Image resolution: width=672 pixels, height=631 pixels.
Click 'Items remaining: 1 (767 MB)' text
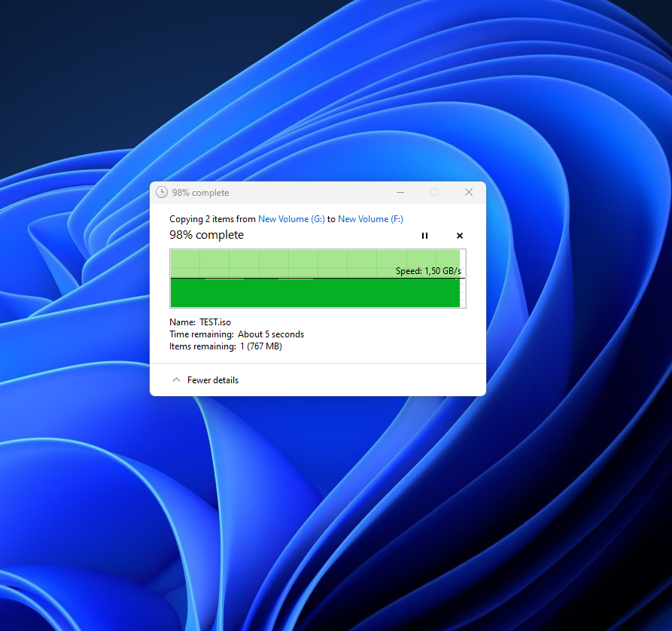tap(226, 346)
